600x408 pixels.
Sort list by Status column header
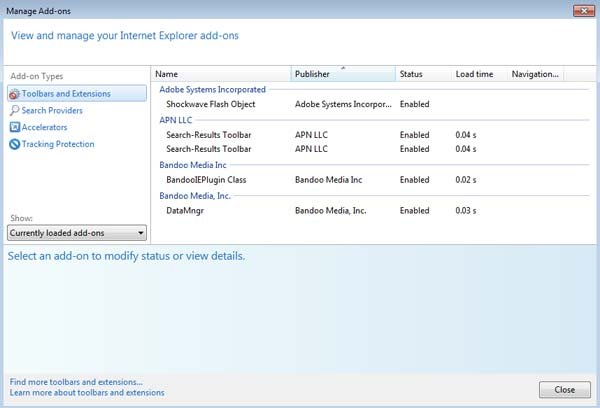[424, 74]
